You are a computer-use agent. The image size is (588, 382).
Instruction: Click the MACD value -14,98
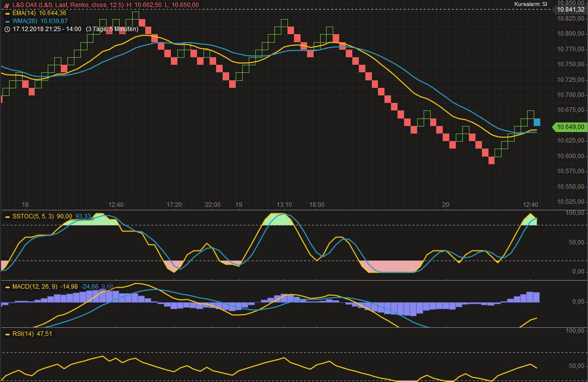tap(69, 287)
